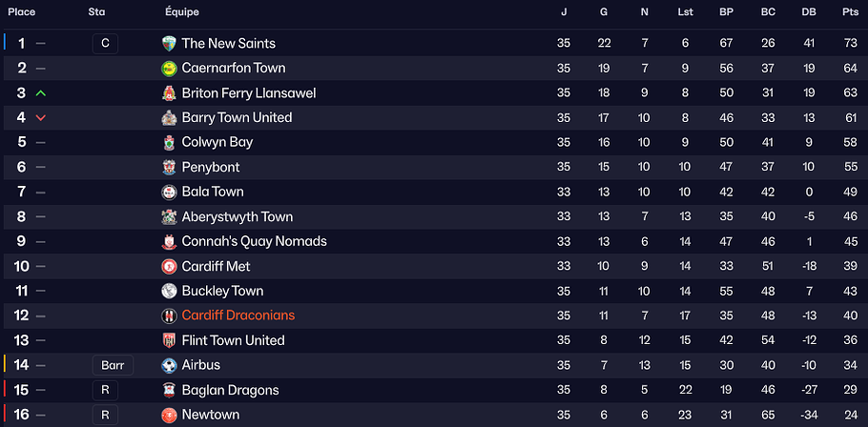
Task: Sort table by Équipe column header
Action: point(182,12)
